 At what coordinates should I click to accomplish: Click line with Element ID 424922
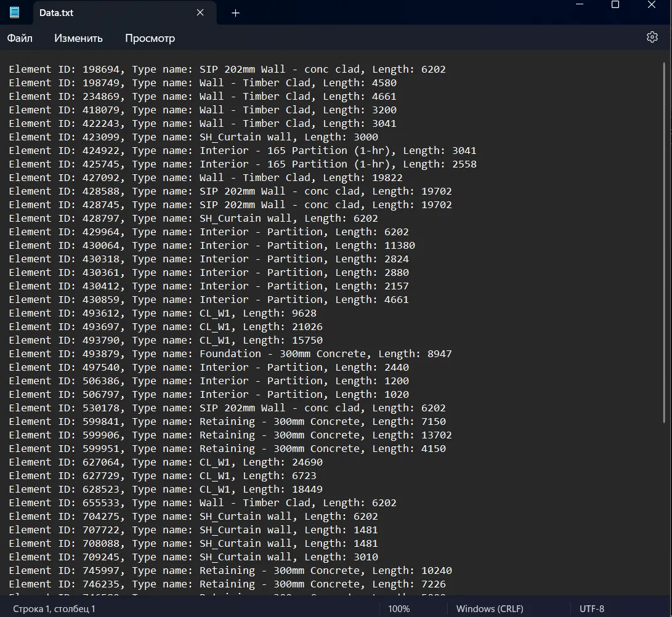(243, 151)
